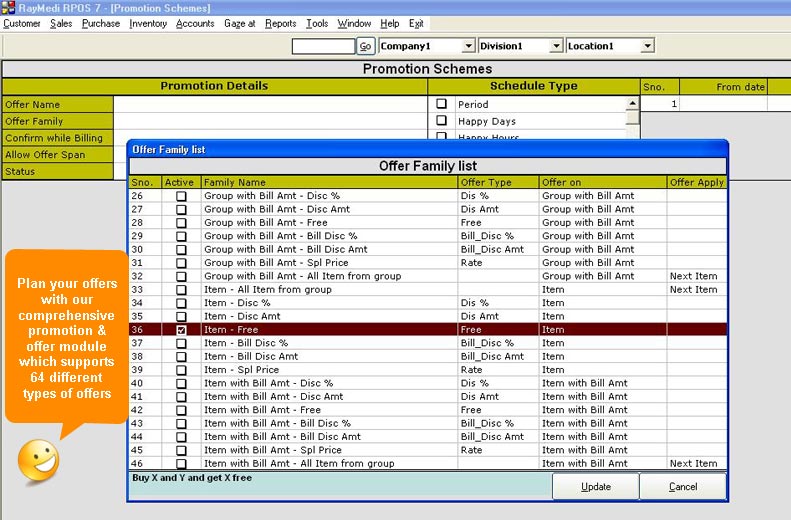Open the Window menu
The height and width of the screenshot is (520, 791).
click(x=354, y=23)
